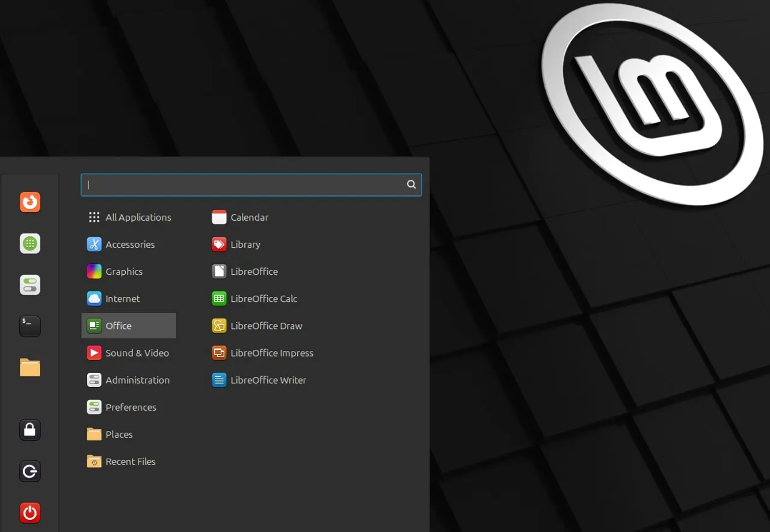Click the LibreOffice Writer icon

pyautogui.click(x=220, y=380)
